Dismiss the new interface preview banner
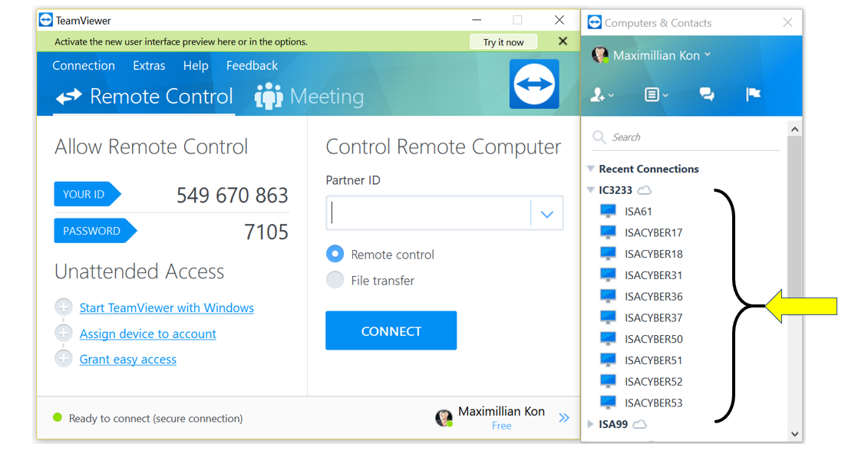This screenshot has height=457, width=868. click(x=563, y=41)
